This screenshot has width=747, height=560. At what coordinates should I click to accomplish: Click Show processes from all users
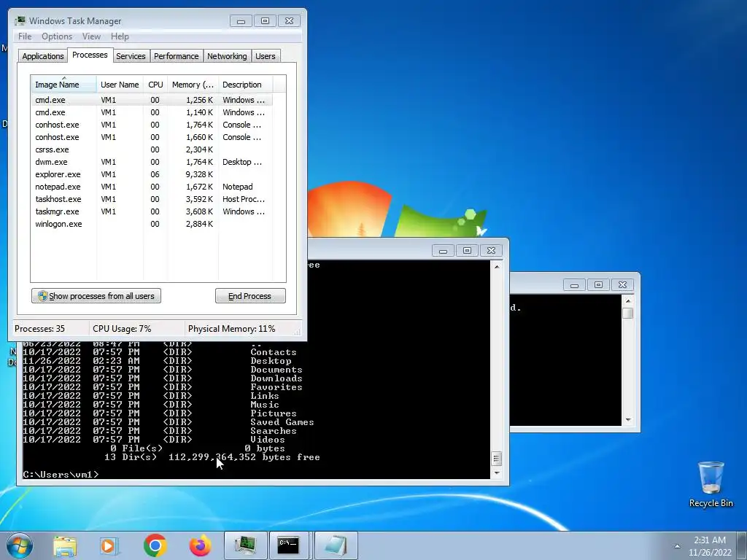pyautogui.click(x=96, y=296)
